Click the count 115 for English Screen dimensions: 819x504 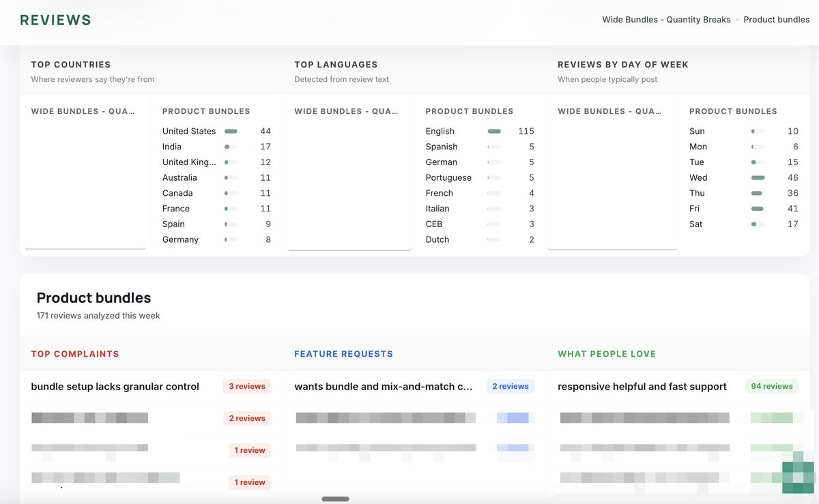[526, 131]
